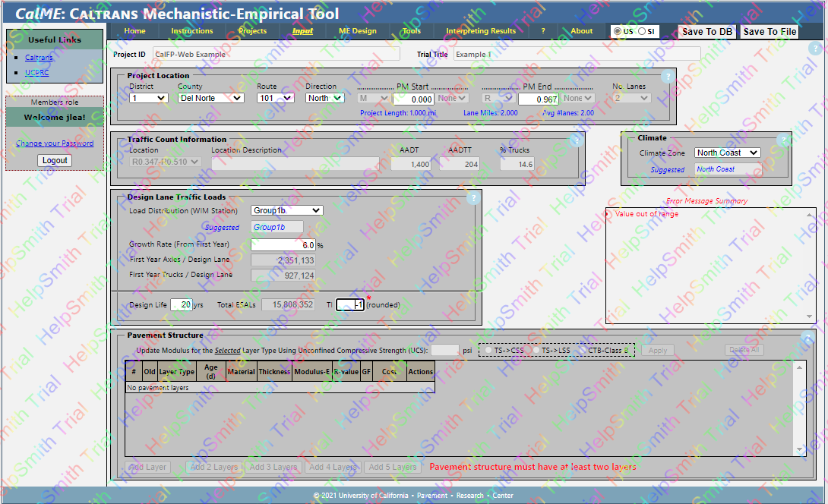
Task: Click the ? menu item
Action: (543, 31)
